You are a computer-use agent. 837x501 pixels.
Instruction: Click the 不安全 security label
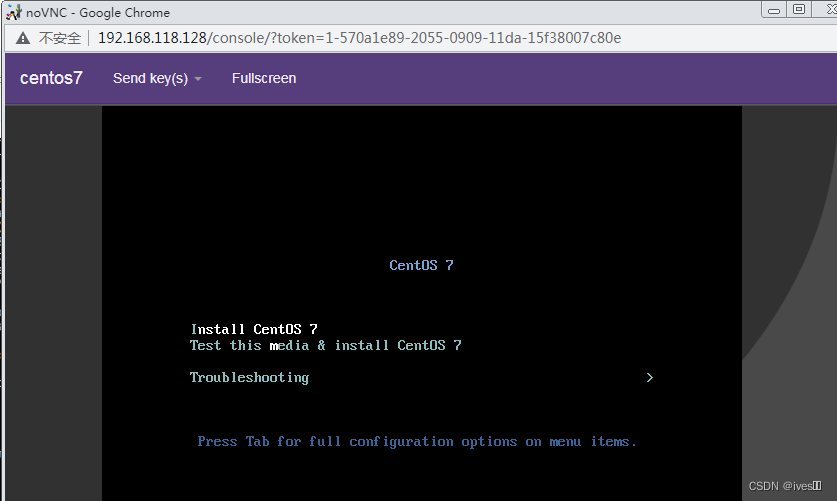(60, 38)
